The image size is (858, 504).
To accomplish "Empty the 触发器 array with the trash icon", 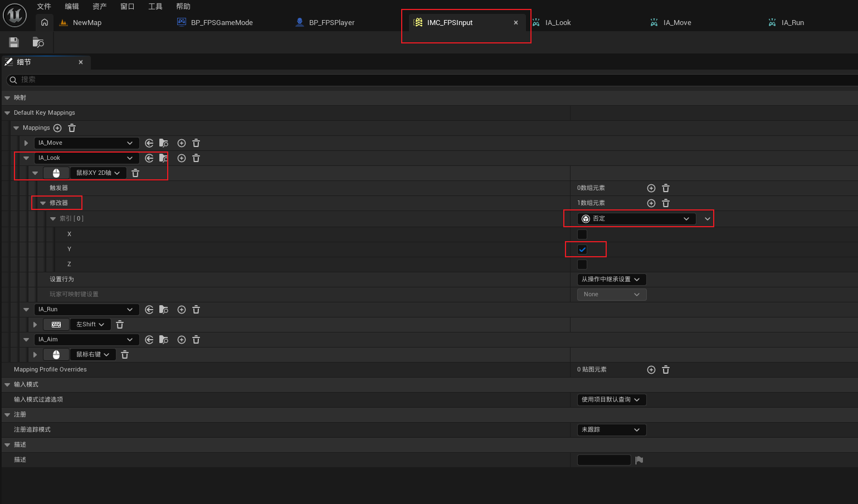I will click(666, 188).
